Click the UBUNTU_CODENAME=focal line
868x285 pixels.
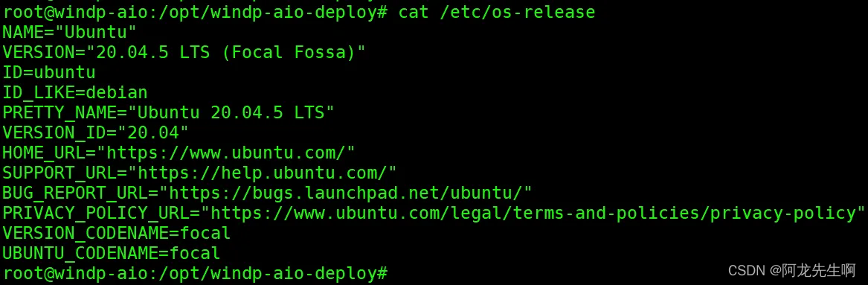112,254
